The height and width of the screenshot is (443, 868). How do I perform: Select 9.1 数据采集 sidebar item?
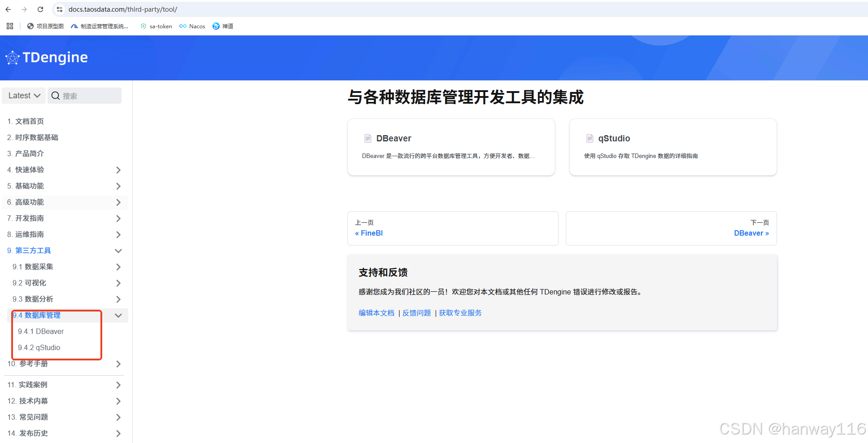pyautogui.click(x=33, y=267)
